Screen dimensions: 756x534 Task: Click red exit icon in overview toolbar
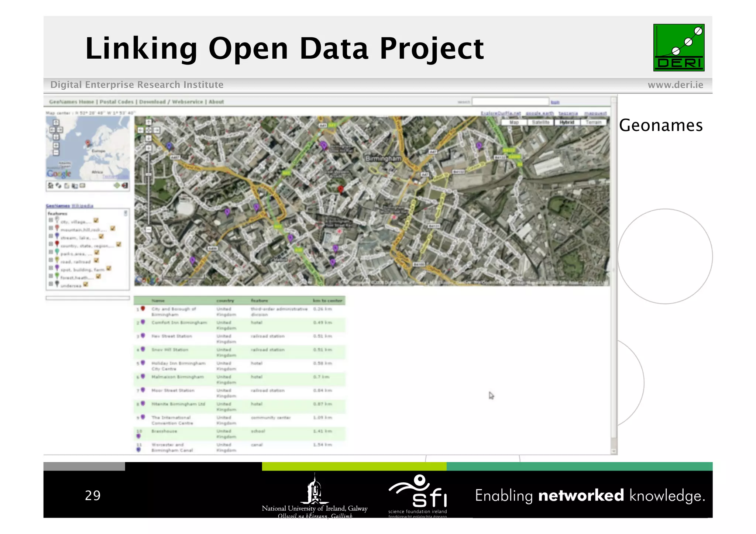125,185
